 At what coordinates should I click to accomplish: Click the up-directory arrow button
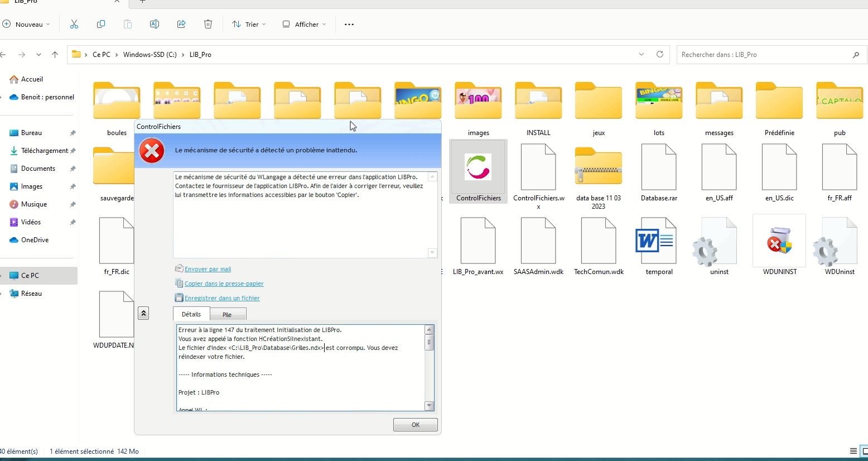pos(55,54)
